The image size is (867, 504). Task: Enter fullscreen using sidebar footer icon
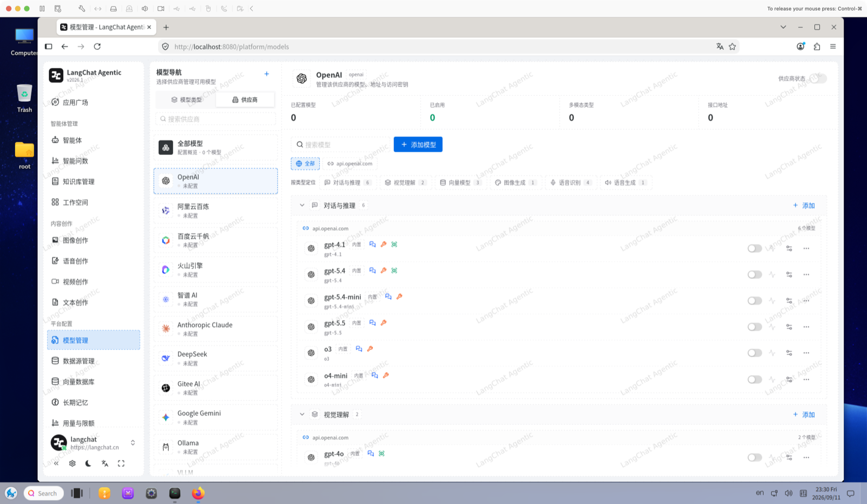(121, 463)
